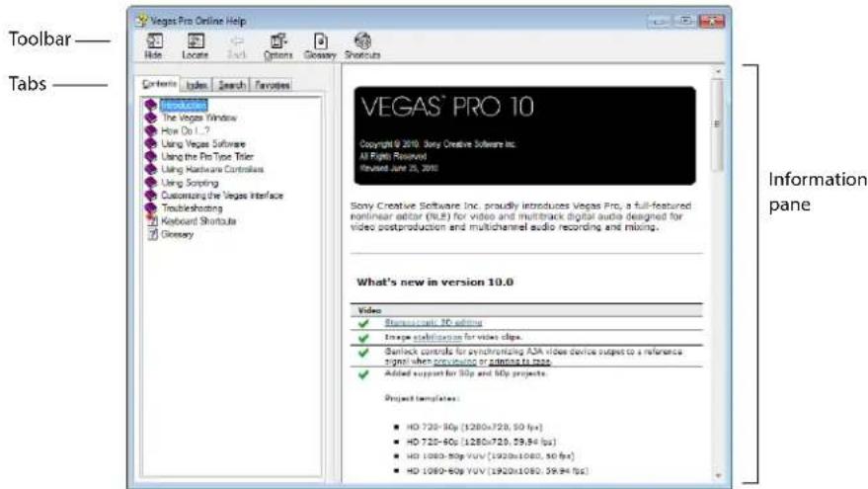Select The Vegas Window topic
The height and width of the screenshot is (489, 868).
(x=199, y=118)
